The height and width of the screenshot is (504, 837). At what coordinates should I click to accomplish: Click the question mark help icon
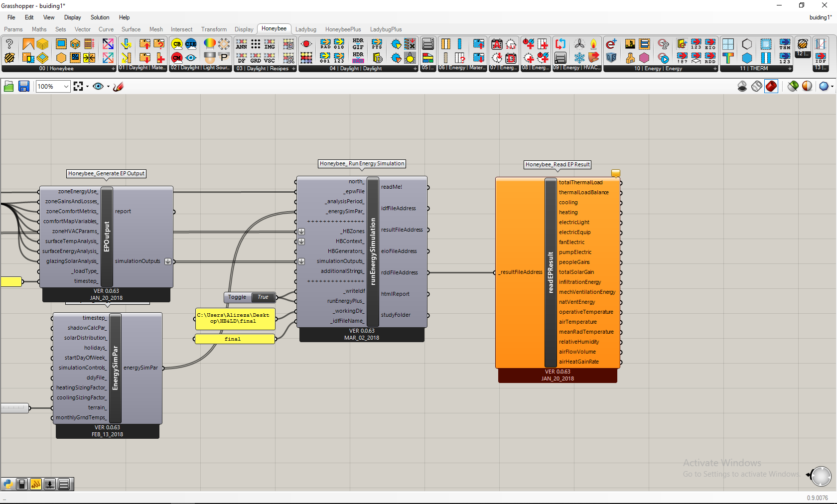point(9,44)
